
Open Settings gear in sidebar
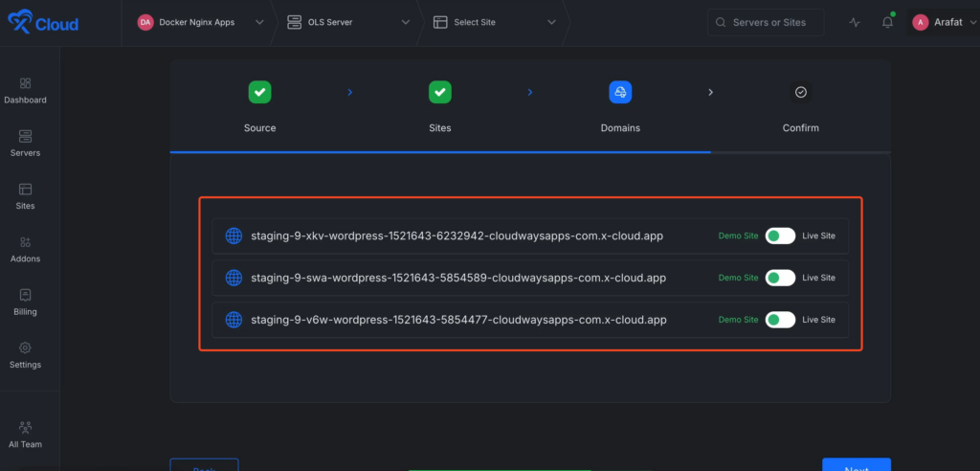point(25,355)
